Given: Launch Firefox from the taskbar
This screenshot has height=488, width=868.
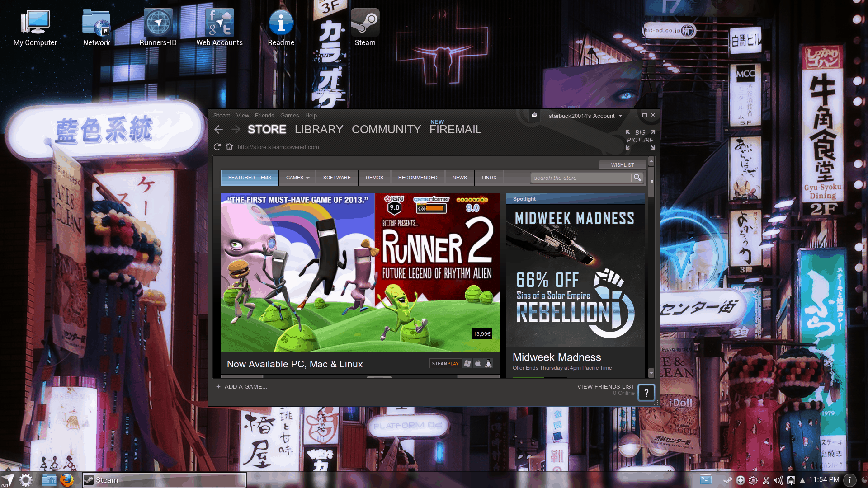Looking at the screenshot, I should coord(67,480).
